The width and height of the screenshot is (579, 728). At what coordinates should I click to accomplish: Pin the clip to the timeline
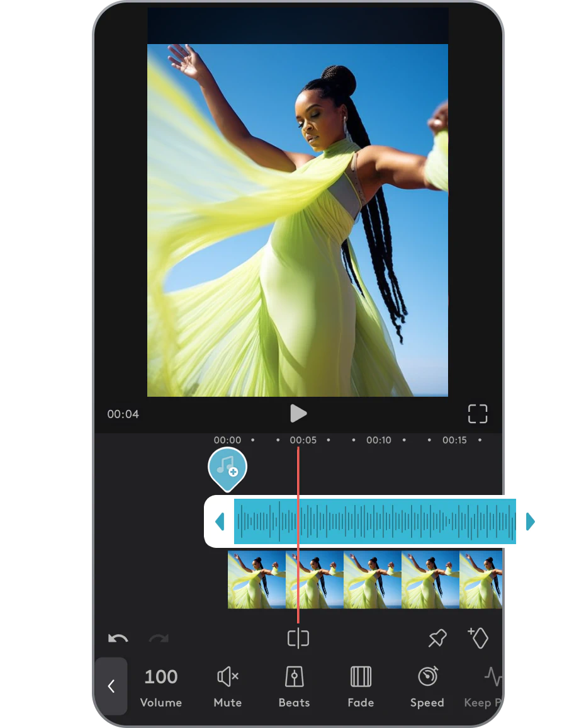coord(436,638)
